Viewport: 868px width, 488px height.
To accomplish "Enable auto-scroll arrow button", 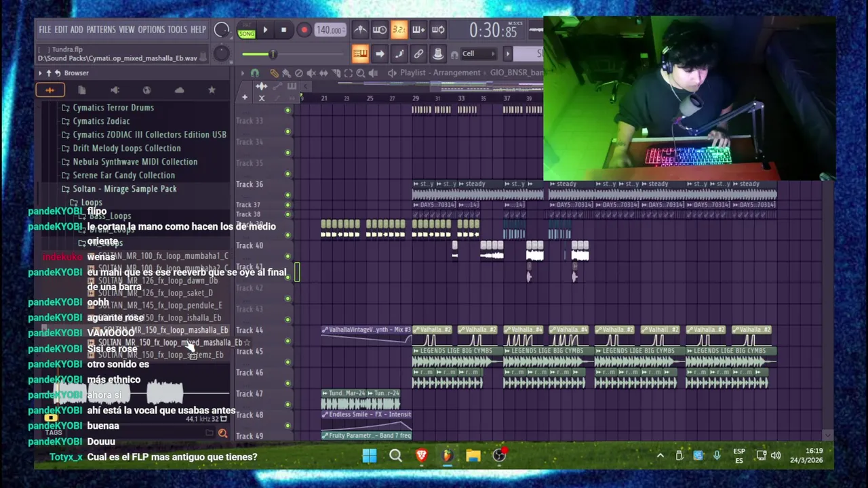I will [x=380, y=54].
